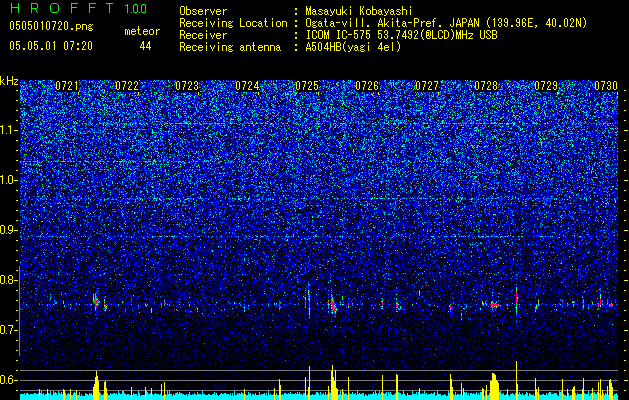Click the red meteor echo after 0725
The width and height of the screenshot is (629, 400).
333,305
